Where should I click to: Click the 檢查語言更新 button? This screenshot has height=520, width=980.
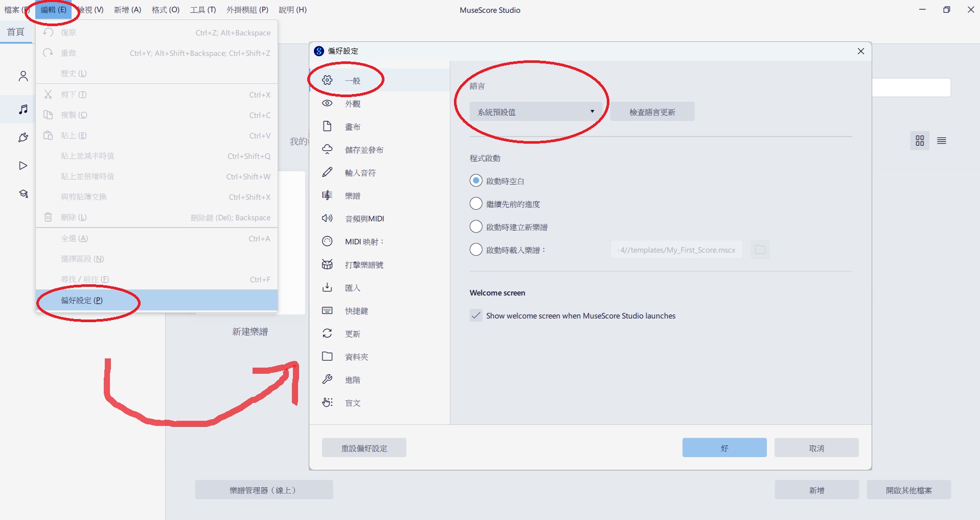652,111
